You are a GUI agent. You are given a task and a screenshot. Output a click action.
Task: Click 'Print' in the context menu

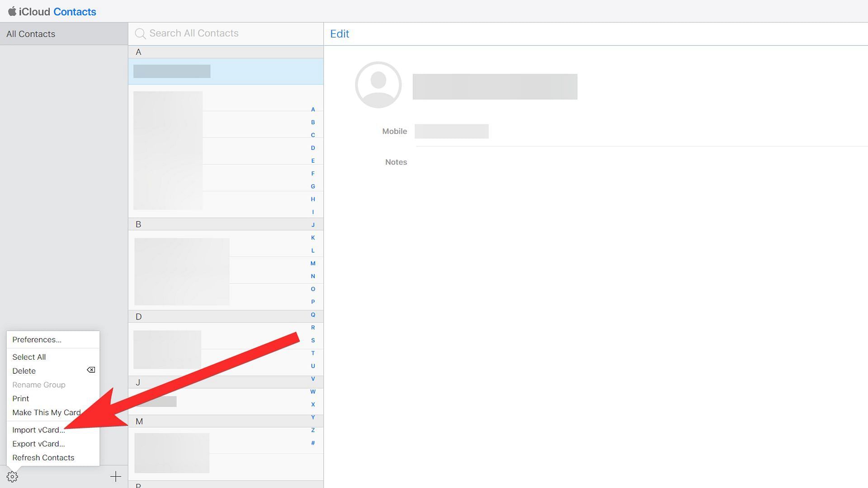(x=20, y=398)
